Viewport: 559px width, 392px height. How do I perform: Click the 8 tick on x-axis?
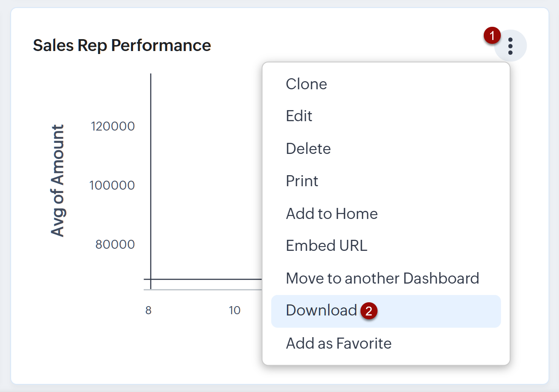click(x=148, y=310)
